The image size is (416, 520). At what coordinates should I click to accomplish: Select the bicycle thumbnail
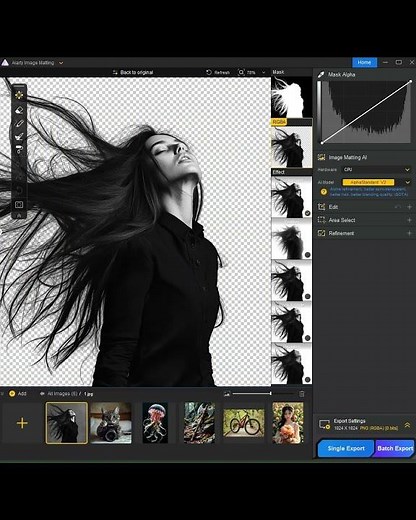tap(244, 423)
